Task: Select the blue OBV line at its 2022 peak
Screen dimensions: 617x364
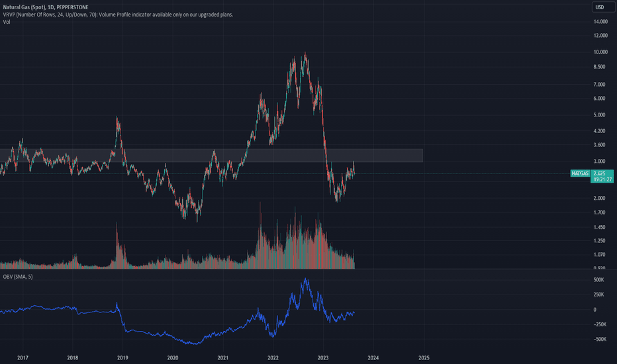Action: (306, 280)
